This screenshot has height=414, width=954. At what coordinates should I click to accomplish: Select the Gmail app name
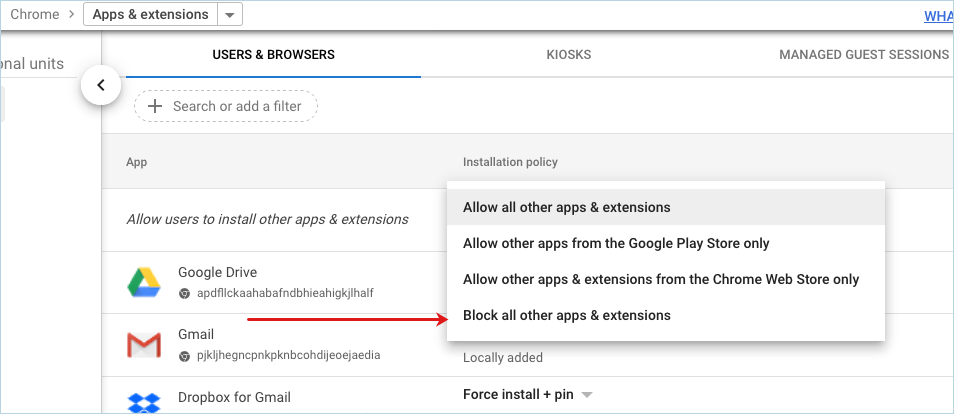pyautogui.click(x=196, y=334)
